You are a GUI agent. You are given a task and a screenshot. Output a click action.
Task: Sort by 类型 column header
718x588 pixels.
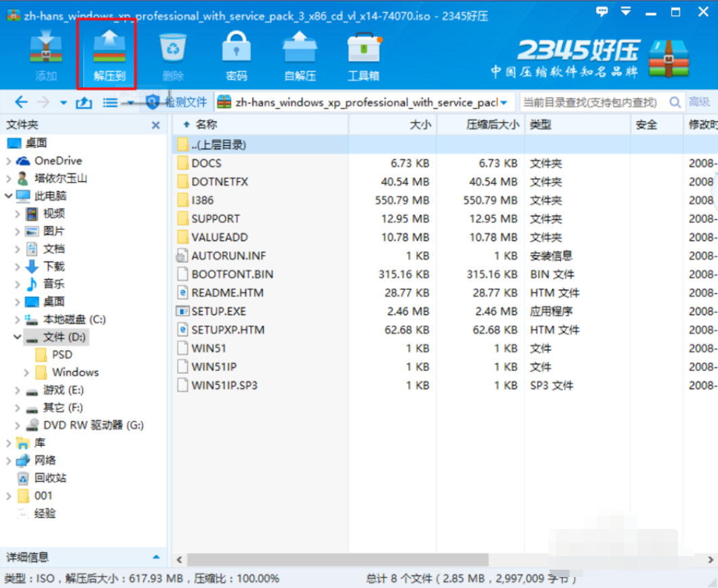540,125
